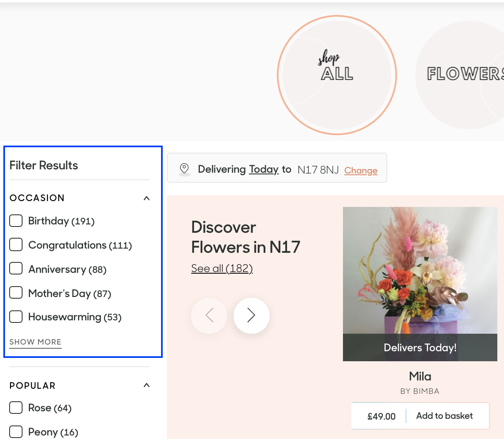The width and height of the screenshot is (504, 443).
Task: Click the Today delivery date link
Action: click(x=263, y=169)
